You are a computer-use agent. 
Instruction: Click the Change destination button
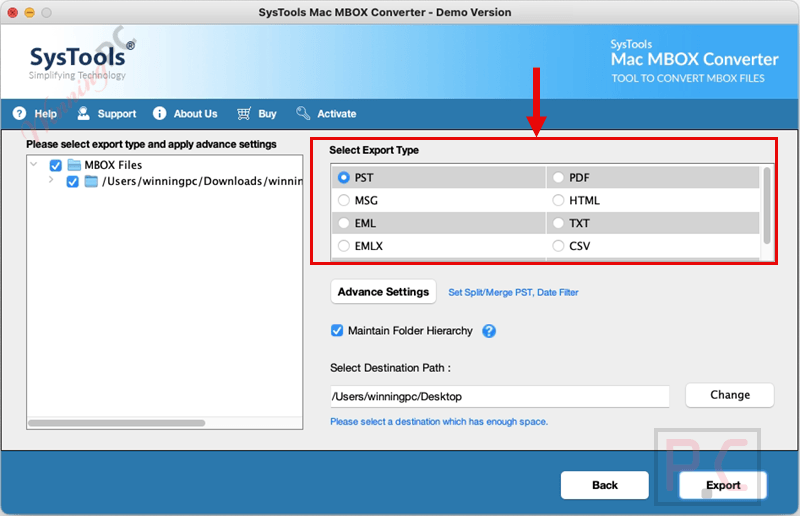point(730,395)
